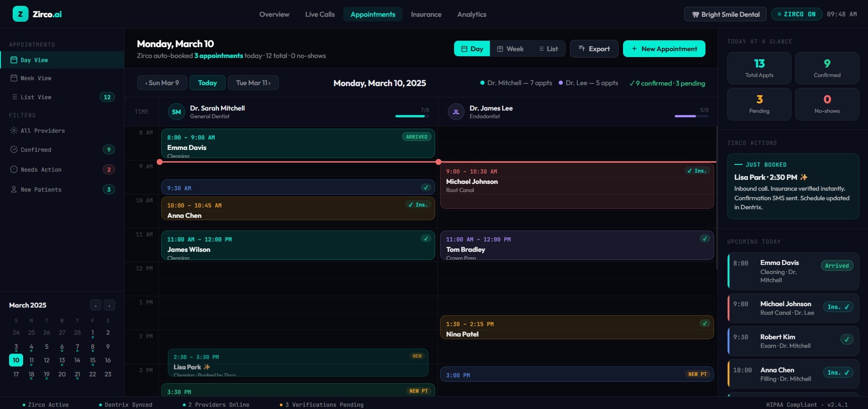868x409 pixels.
Task: Advance mini calendar to April
Action: [x=109, y=305]
